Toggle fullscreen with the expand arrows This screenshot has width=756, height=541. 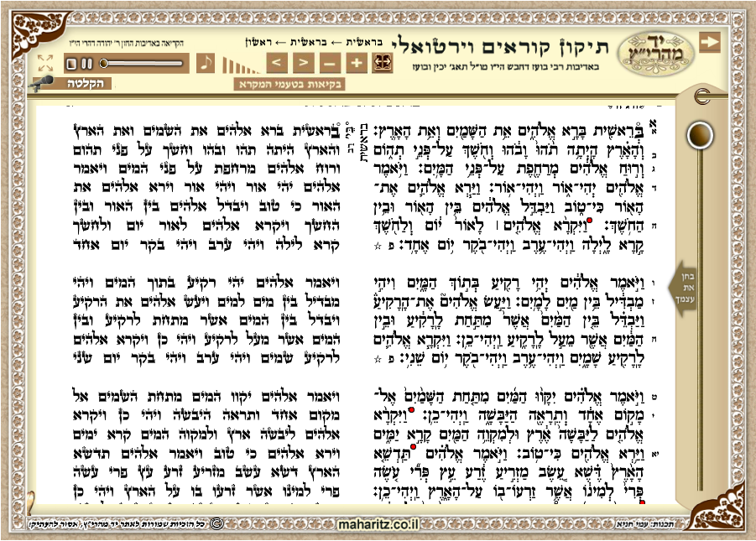[x=44, y=63]
